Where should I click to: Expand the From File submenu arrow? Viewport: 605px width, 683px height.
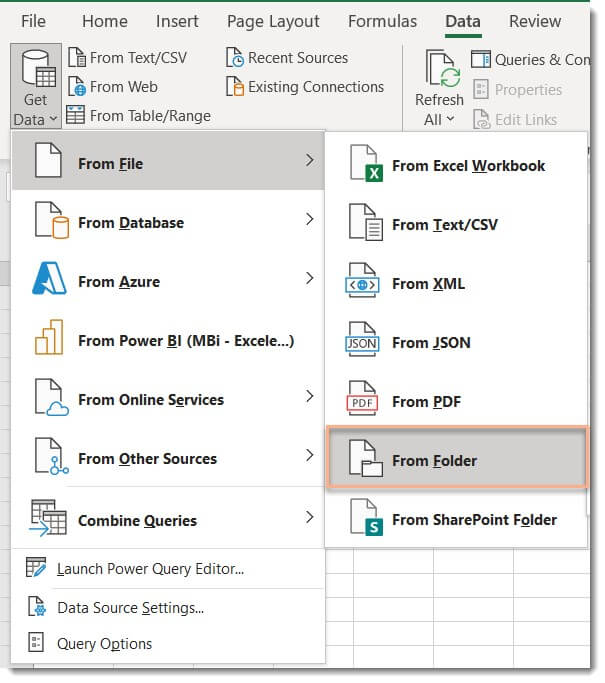click(310, 161)
